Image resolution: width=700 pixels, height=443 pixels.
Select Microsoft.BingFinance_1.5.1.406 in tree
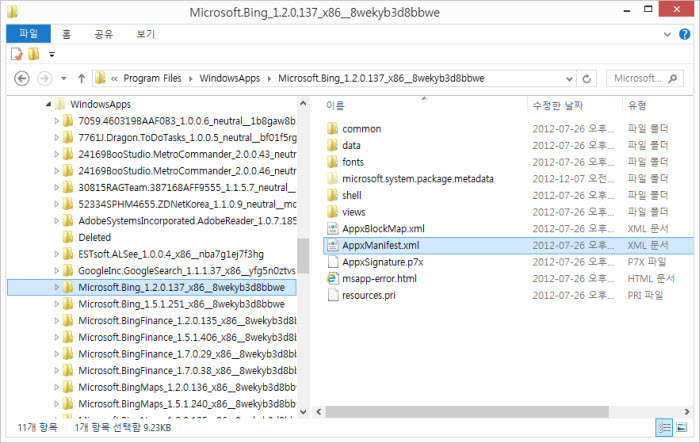[x=187, y=337]
